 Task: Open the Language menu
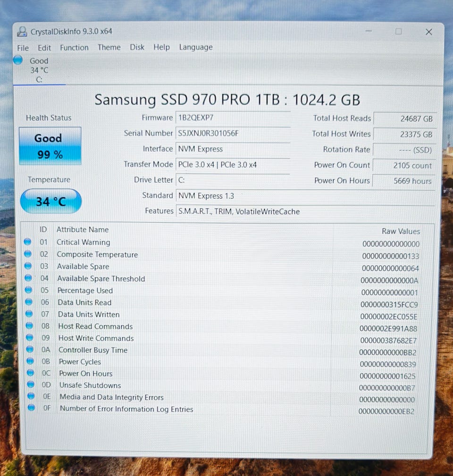tap(196, 47)
